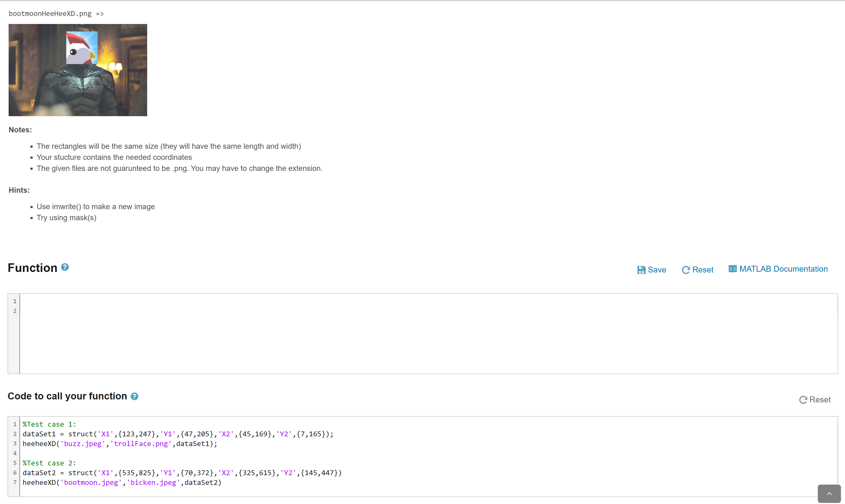Click the %Test case 2: comment line

(49, 463)
